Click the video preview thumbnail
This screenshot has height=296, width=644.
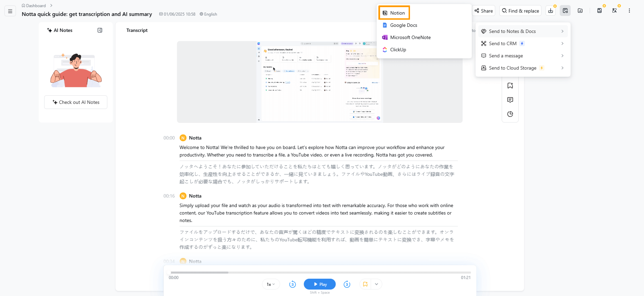click(x=319, y=82)
